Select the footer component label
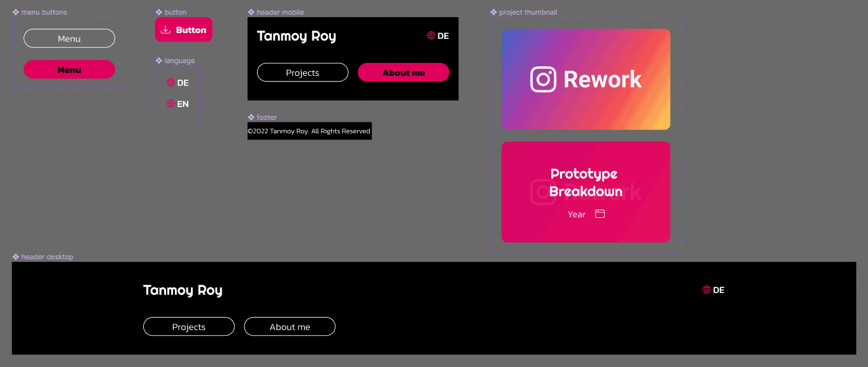Viewport: 868px width, 367px height. 263,117
